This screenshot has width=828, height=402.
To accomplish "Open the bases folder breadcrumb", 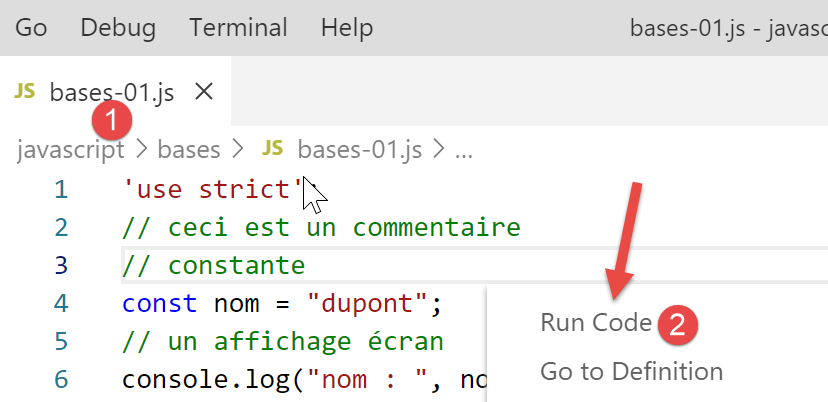I will pyautogui.click(x=188, y=150).
